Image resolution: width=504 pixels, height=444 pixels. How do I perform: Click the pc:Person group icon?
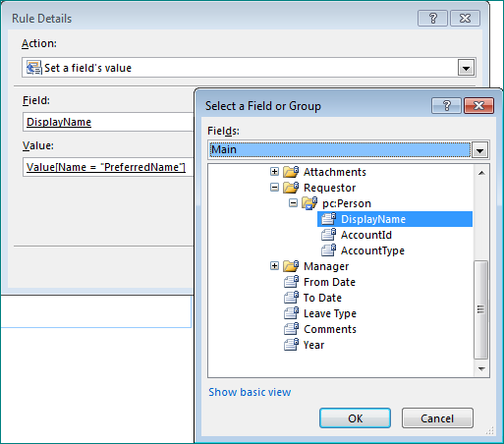pyautogui.click(x=309, y=203)
